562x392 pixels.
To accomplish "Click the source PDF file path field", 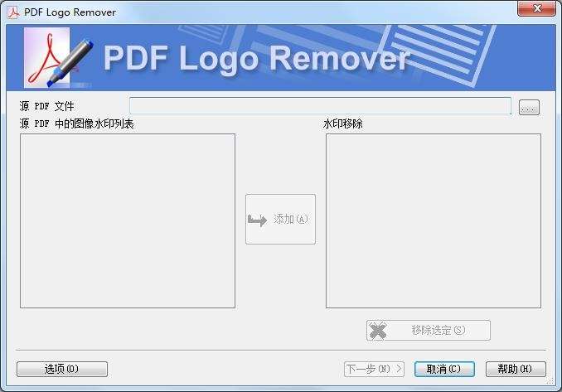I will (320, 106).
